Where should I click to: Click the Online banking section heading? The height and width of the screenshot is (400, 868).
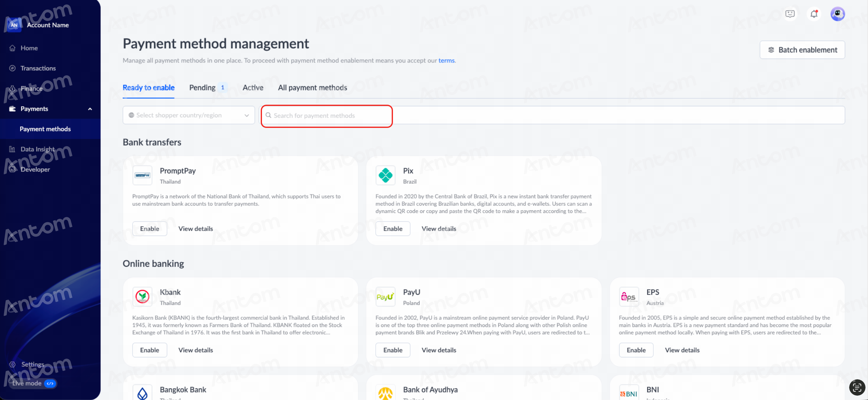coord(153,264)
